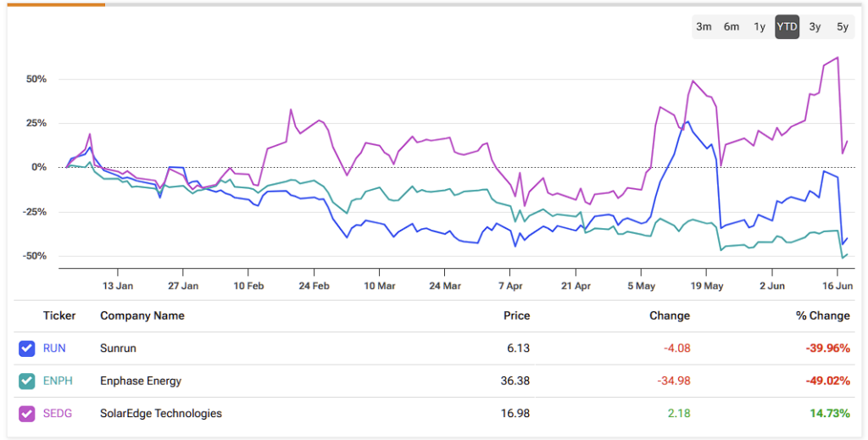This screenshot has height=440, width=868.
Task: Select the 5y time range
Action: [843, 27]
